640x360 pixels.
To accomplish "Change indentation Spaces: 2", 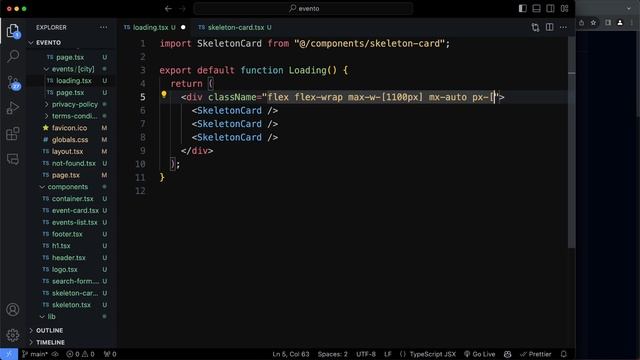I will point(333,354).
